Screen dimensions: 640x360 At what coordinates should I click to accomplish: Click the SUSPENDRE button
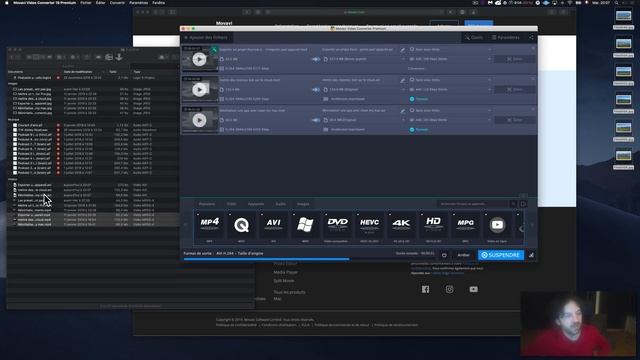[x=501, y=255]
